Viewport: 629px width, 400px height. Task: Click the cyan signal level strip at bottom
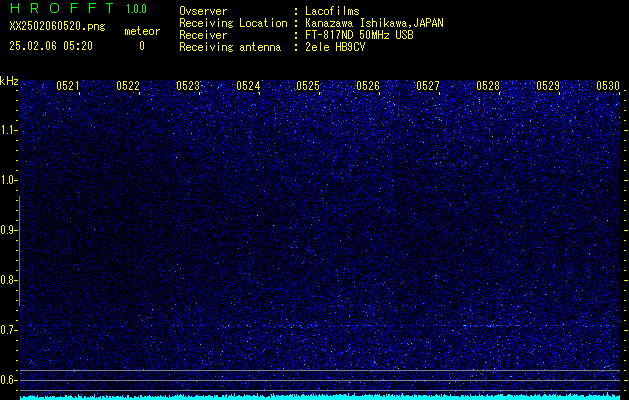click(320, 397)
